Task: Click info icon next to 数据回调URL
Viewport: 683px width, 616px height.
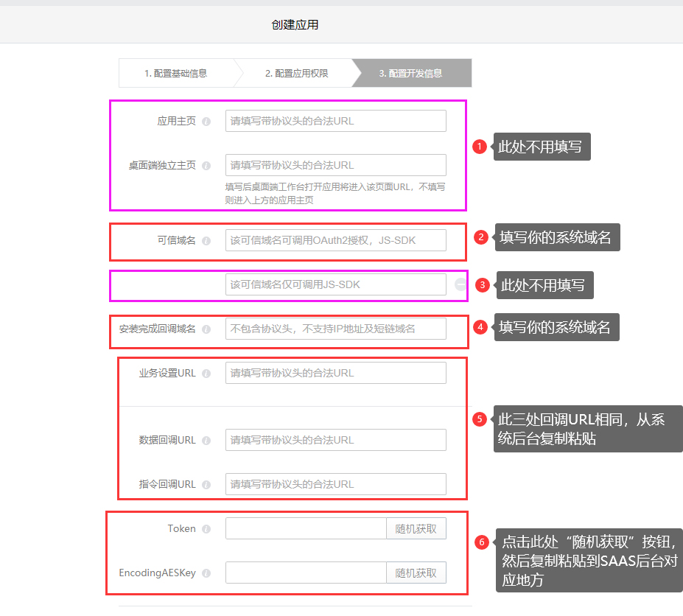Action: click(x=206, y=441)
